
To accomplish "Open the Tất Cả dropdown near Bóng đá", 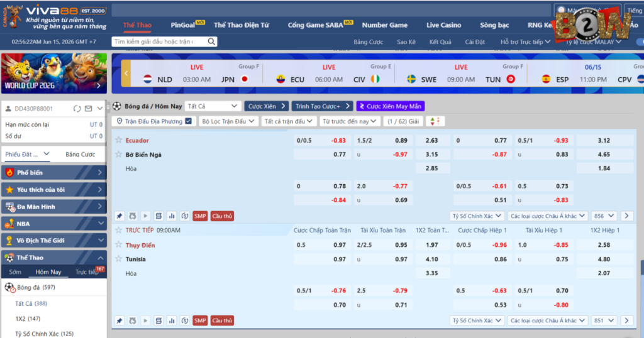I will pos(213,106).
